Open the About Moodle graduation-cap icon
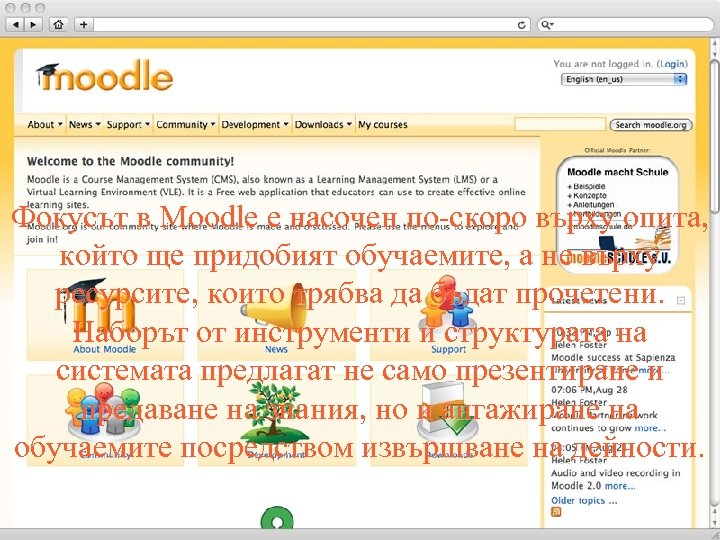This screenshot has width=720, height=540. (99, 303)
